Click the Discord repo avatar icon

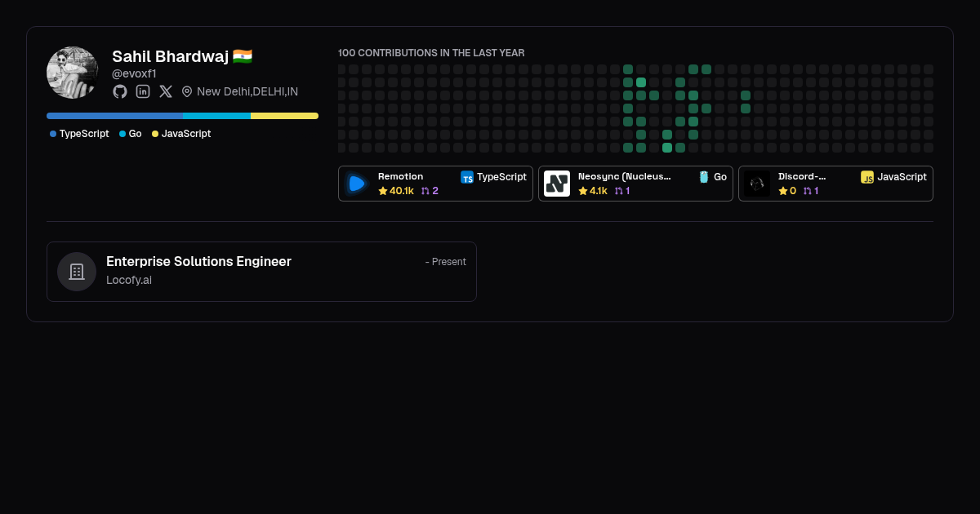point(757,184)
